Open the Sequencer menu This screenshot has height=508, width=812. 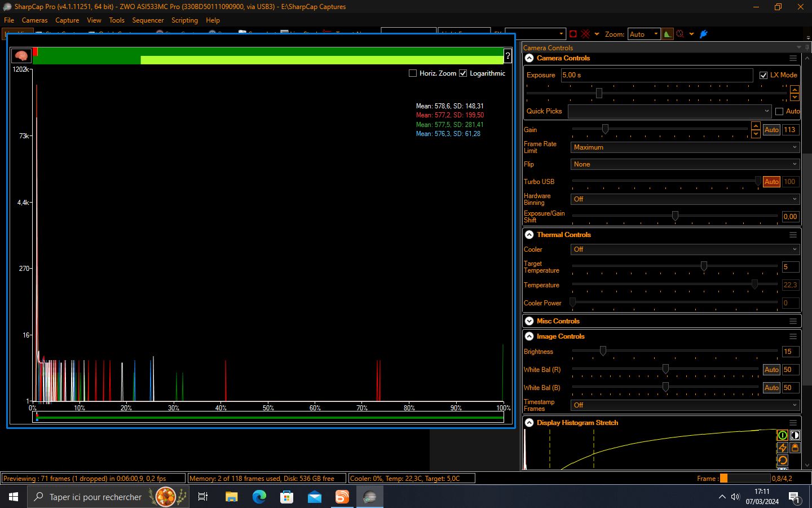[148, 20]
